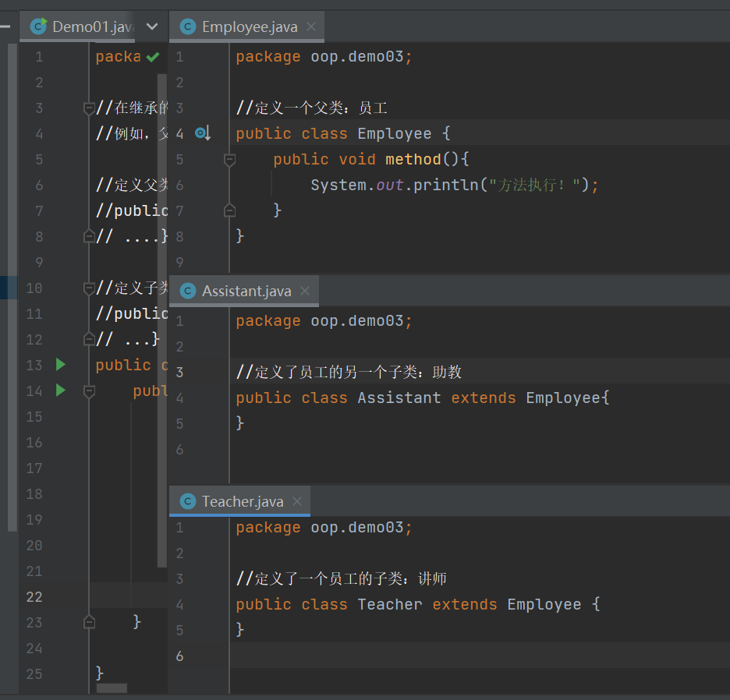Click line number 22 in Demo01 gutter
Screen dimensions: 730x700
click(34, 596)
